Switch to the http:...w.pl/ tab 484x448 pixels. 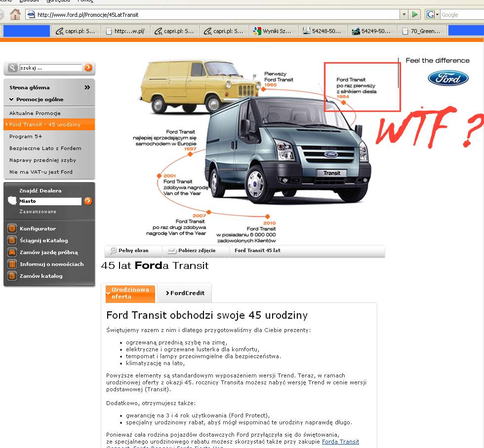click(125, 31)
